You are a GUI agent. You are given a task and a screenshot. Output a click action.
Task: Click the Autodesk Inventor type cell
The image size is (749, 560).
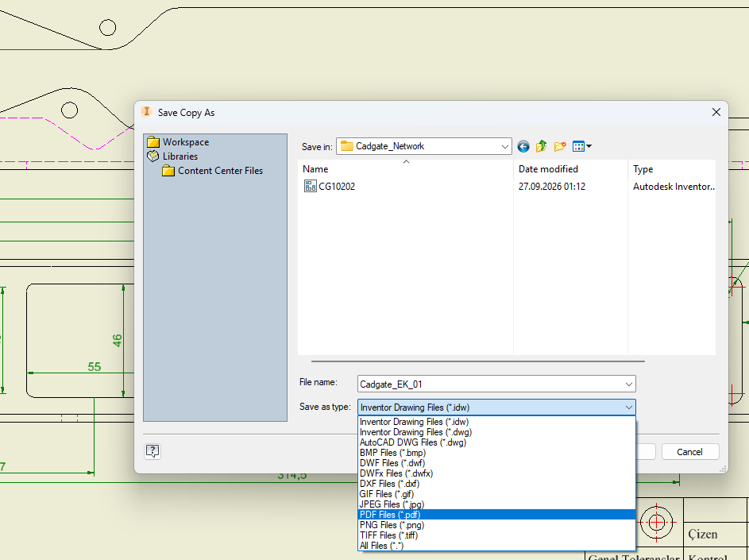[674, 187]
